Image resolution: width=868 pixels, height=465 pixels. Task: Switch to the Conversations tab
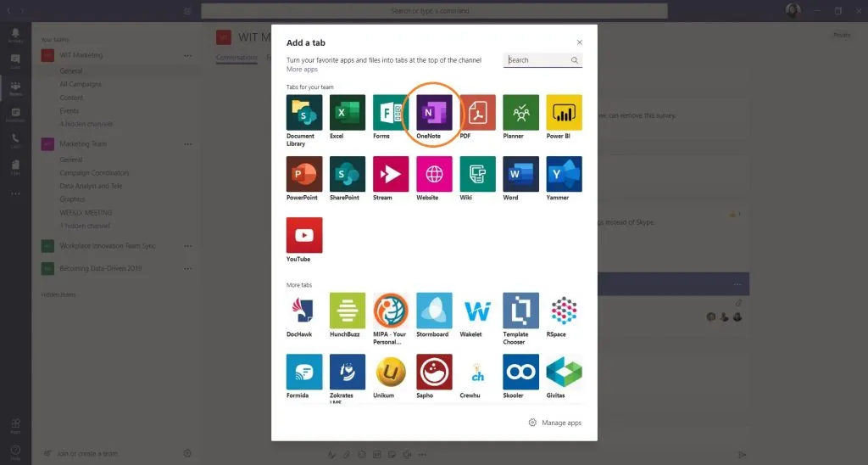[236, 58]
